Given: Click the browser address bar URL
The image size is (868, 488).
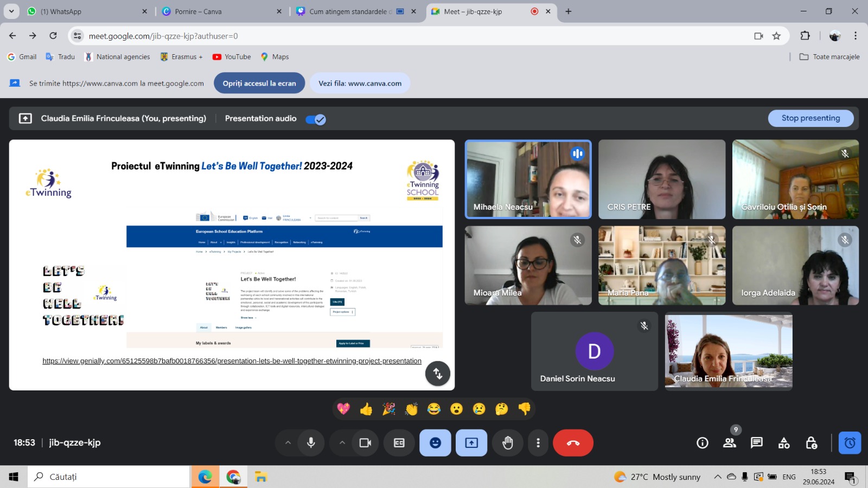Looking at the screenshot, I should [163, 36].
